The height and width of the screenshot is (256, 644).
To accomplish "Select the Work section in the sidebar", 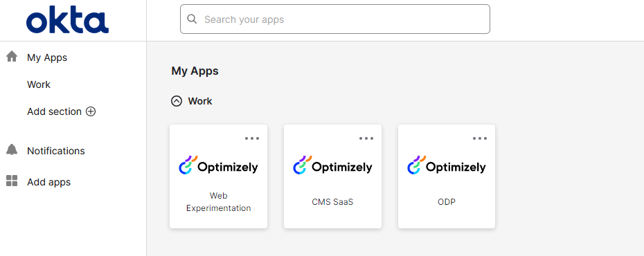I will click(39, 84).
